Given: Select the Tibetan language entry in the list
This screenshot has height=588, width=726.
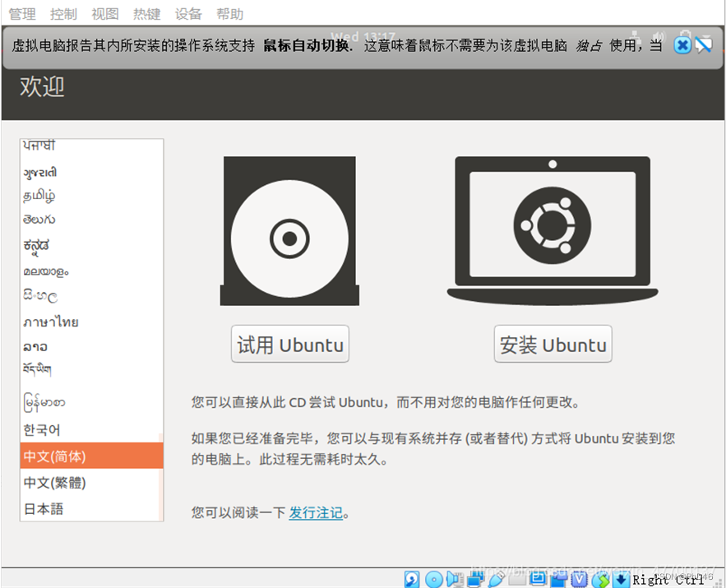Looking at the screenshot, I should coord(92,369).
